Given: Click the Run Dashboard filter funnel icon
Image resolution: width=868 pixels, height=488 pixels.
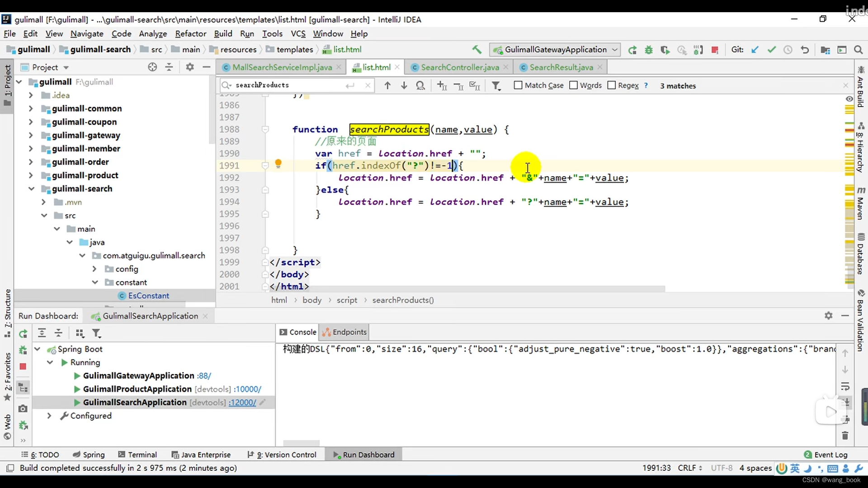Looking at the screenshot, I should click(x=96, y=333).
